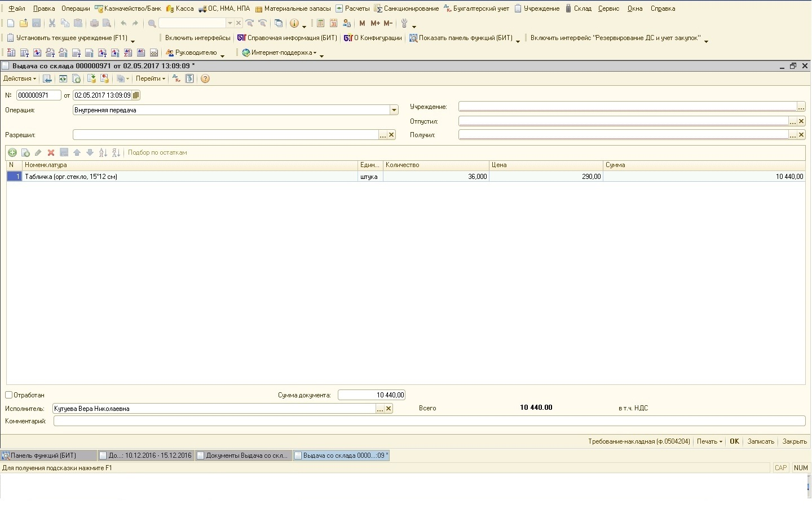The image size is (812, 508).
Task: Open the Справка menu
Action: 663,8
